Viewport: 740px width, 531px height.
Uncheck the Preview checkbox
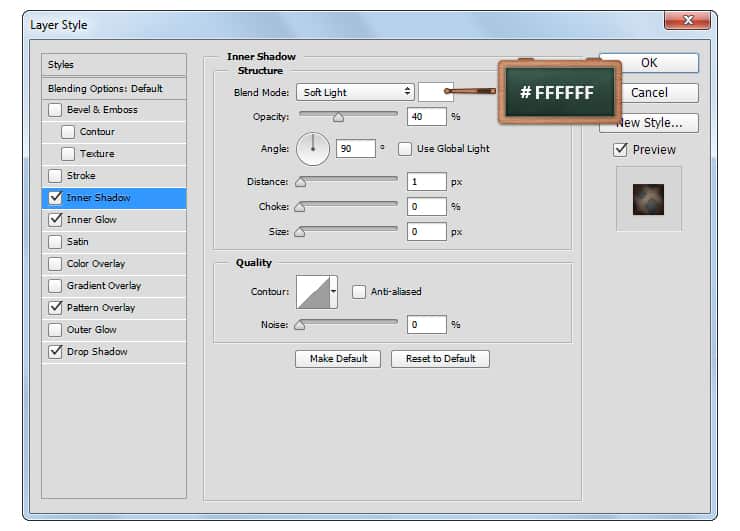click(620, 150)
